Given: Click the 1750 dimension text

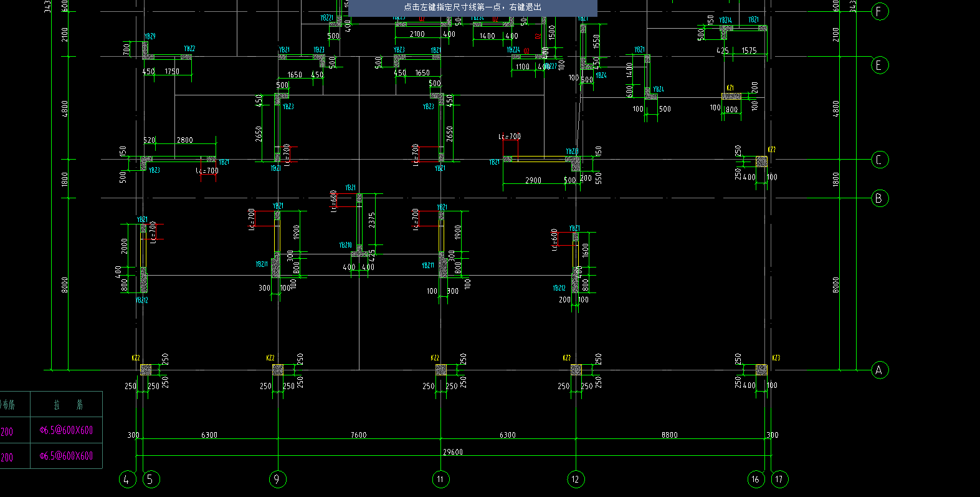Looking at the screenshot, I should (x=172, y=72).
